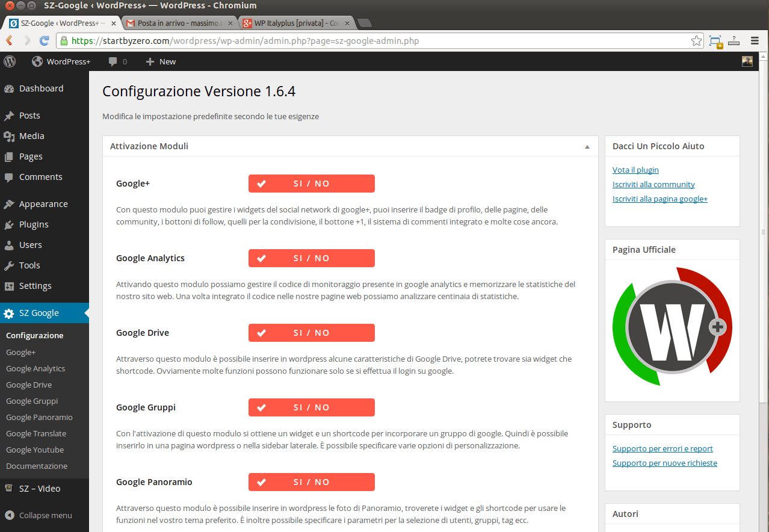Open Google Gruppi submenu item

pos(32,401)
